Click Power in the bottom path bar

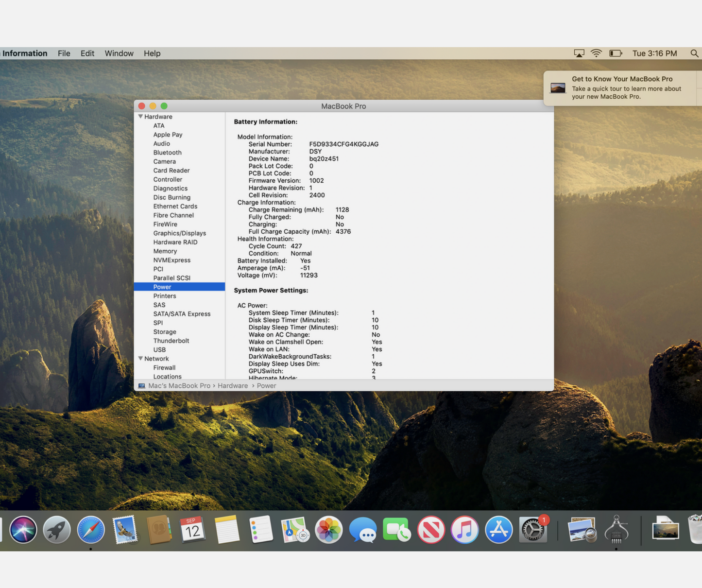click(266, 386)
